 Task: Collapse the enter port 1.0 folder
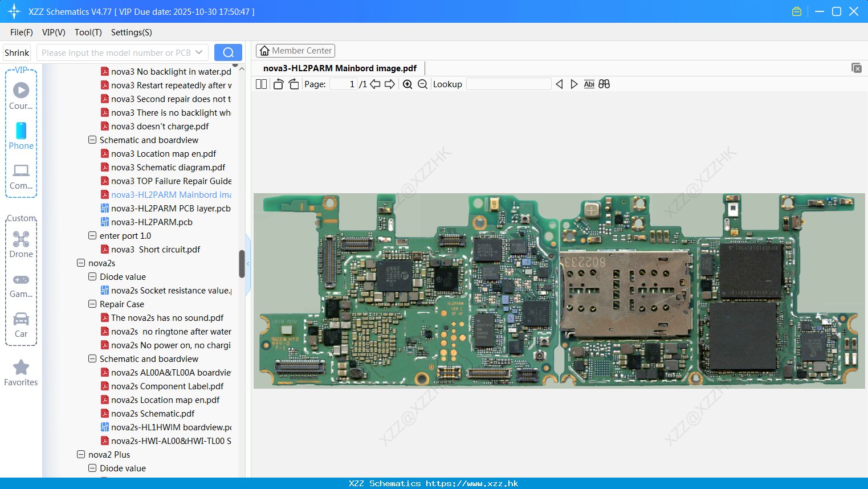[x=92, y=235]
